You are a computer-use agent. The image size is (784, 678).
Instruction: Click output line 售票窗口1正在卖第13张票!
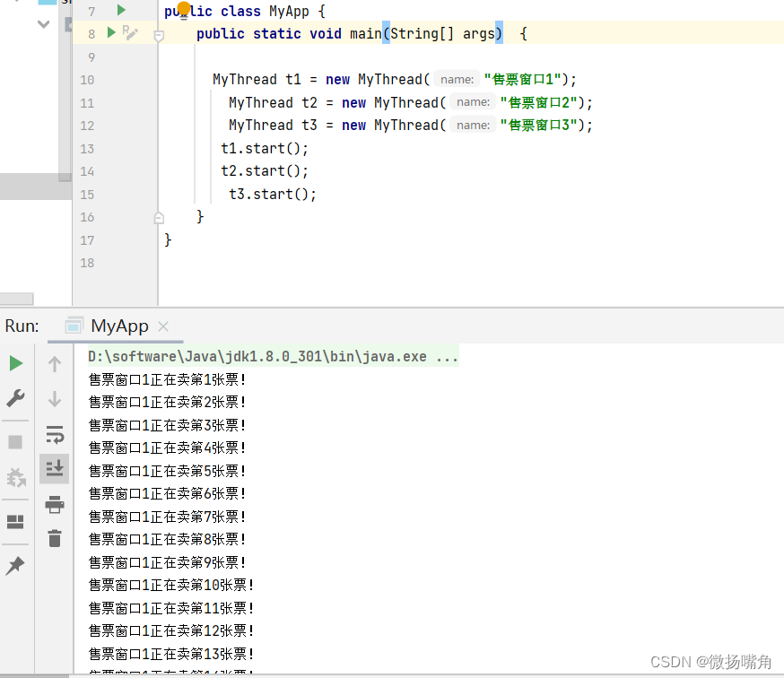(x=171, y=654)
